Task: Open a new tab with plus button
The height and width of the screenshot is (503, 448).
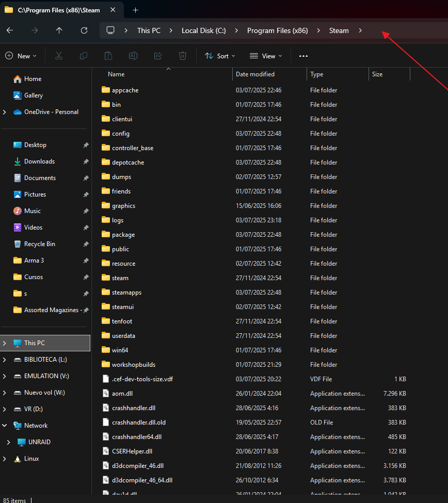Action: (136, 10)
